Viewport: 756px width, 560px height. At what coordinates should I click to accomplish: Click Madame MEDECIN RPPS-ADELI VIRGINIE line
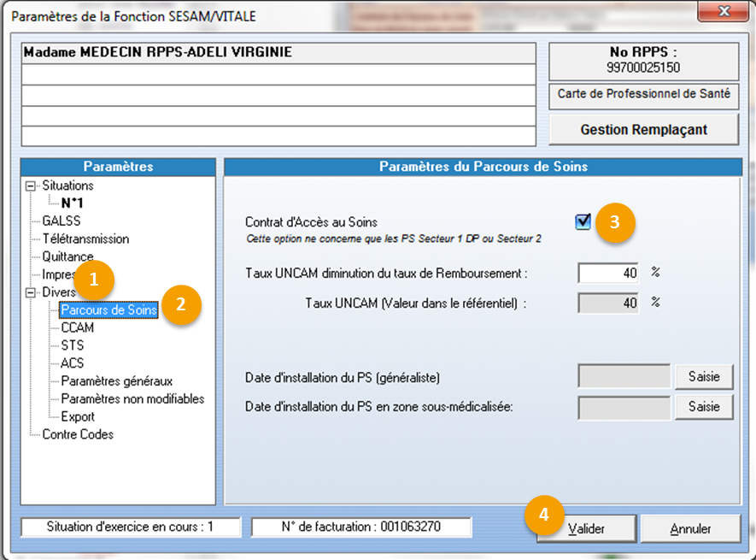278,53
